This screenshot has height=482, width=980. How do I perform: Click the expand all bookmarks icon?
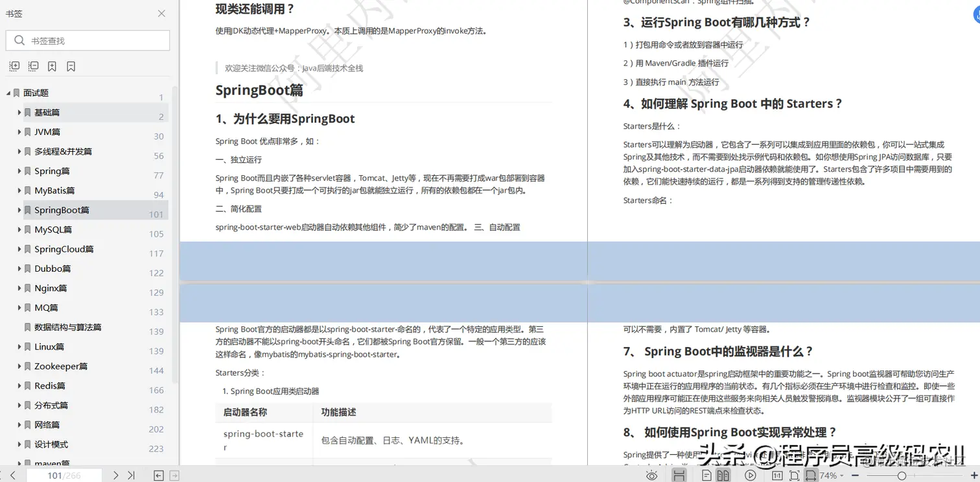(x=14, y=66)
